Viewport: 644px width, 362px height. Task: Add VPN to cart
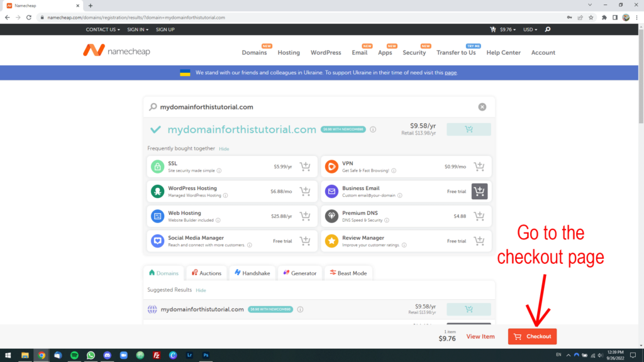tap(479, 166)
